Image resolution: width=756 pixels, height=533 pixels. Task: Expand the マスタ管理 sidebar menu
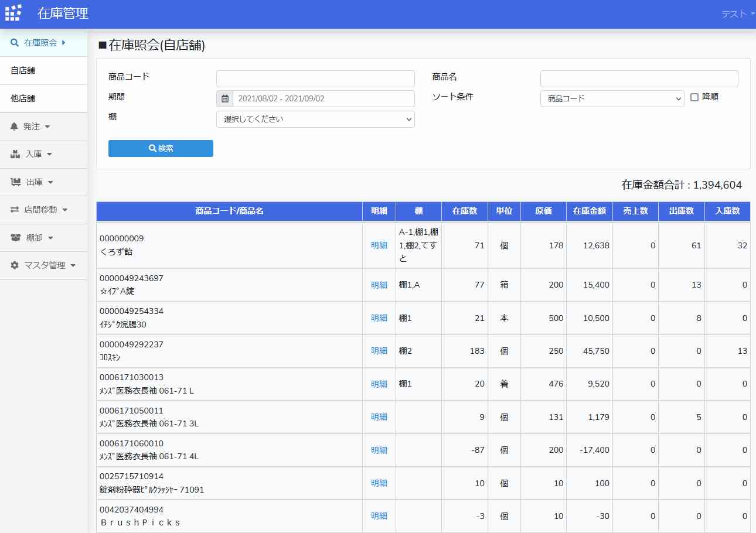[44, 265]
